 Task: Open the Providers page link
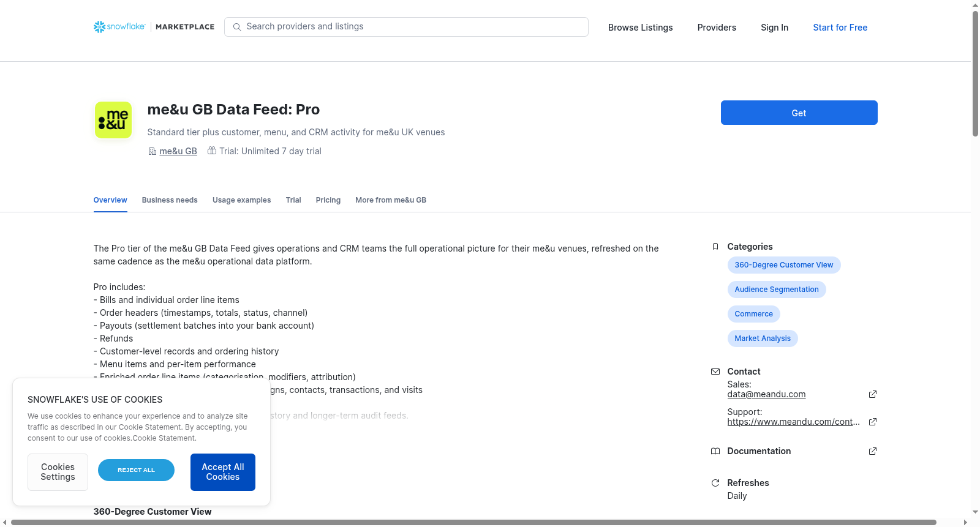(717, 28)
